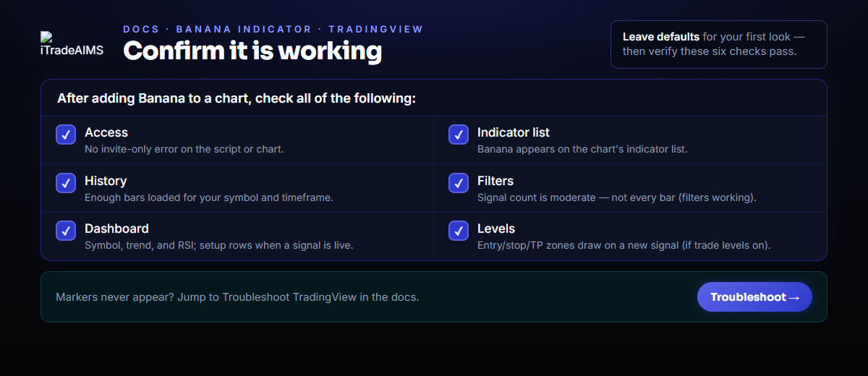The height and width of the screenshot is (376, 868).
Task: Select the 'Access' item title
Action: (x=106, y=132)
